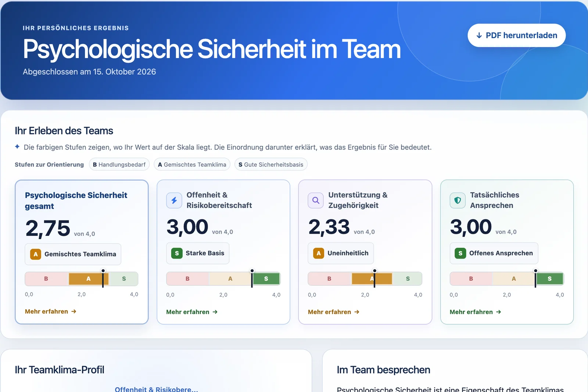The image size is (588, 392).
Task: Click the green S badge next to Starke Basis
Action: pos(177,253)
